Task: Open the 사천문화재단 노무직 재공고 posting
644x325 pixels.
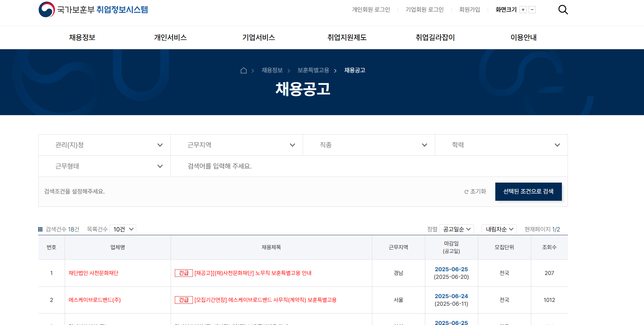Action: [253, 273]
